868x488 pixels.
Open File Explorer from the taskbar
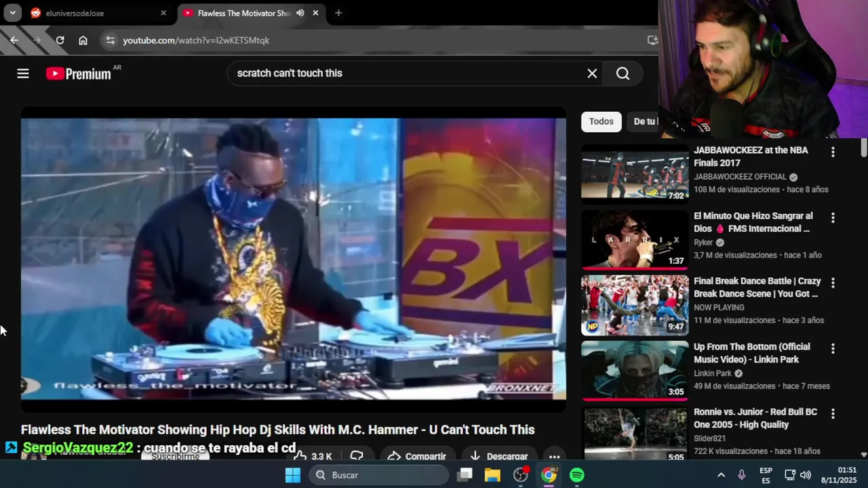coord(492,475)
